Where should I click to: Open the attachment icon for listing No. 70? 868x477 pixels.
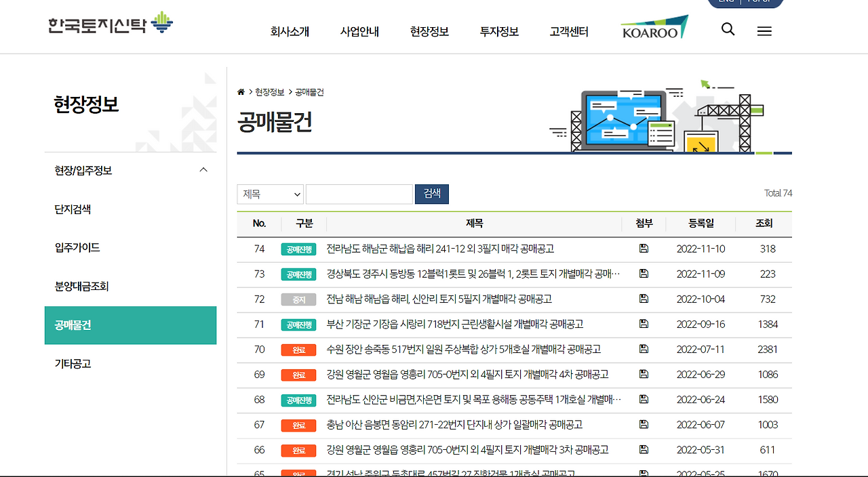tap(643, 350)
